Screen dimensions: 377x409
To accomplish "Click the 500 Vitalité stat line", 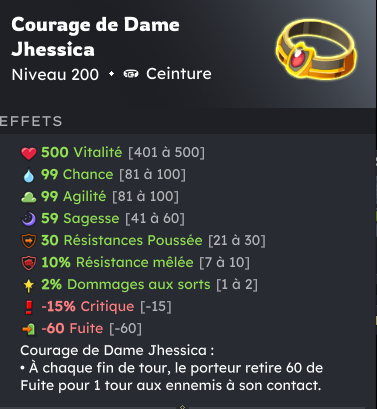I will (113, 152).
